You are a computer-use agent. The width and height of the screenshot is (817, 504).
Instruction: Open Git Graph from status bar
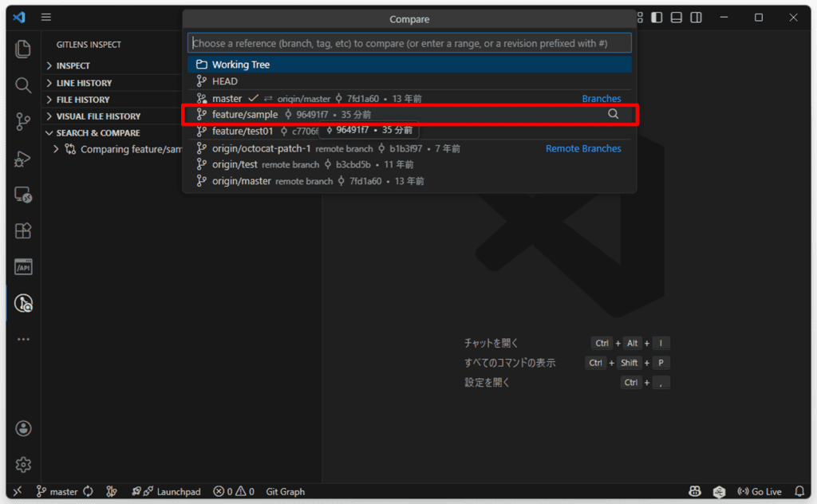pyautogui.click(x=285, y=491)
